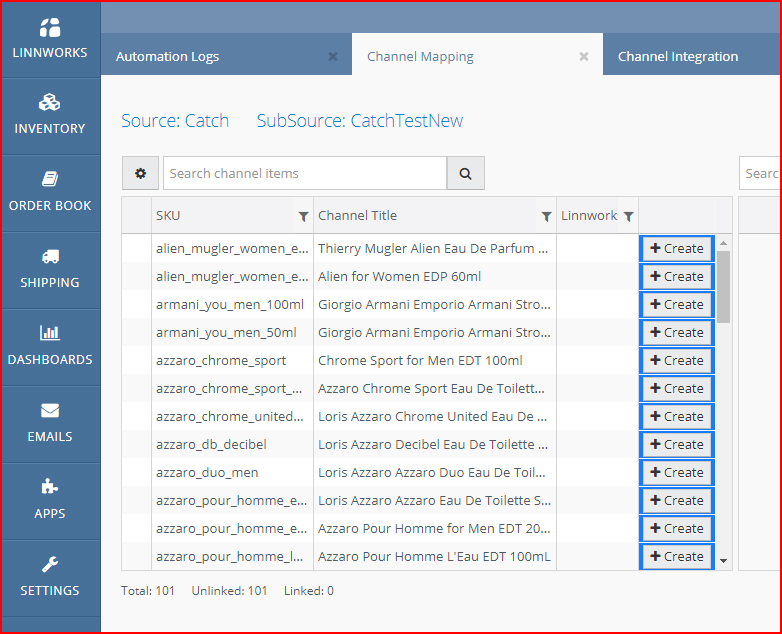
Task: Click title Loris Azzaro Azzaro Duo Eau De Toil
Action: click(x=432, y=472)
